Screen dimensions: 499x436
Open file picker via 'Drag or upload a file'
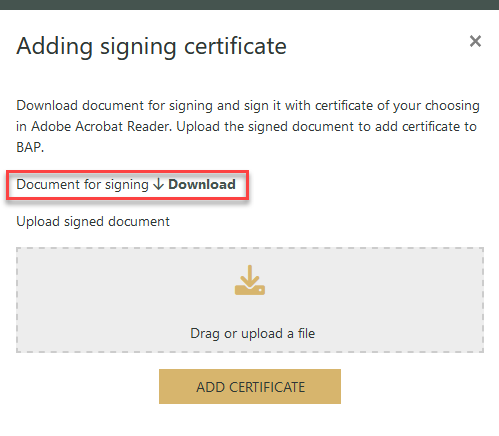pos(252,333)
